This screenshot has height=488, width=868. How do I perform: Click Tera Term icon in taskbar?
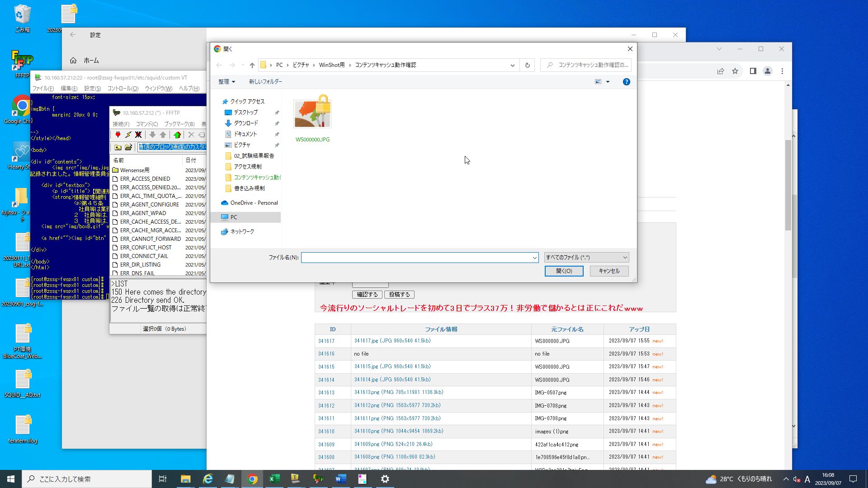click(x=295, y=479)
